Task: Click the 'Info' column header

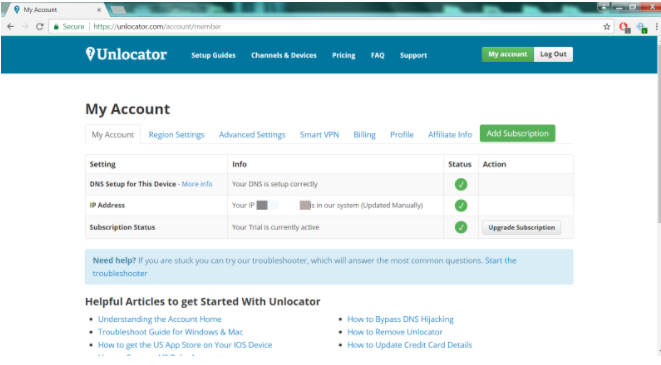Action: point(239,164)
